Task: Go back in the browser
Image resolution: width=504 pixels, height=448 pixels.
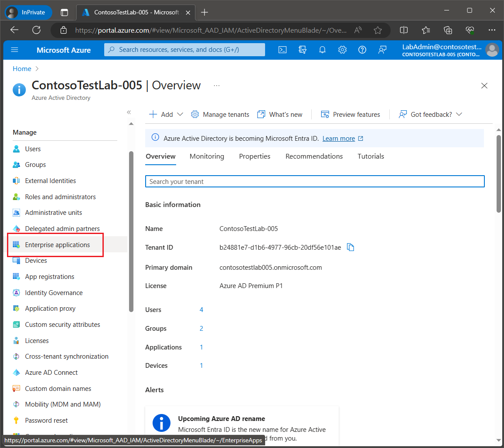Action: 14,30
